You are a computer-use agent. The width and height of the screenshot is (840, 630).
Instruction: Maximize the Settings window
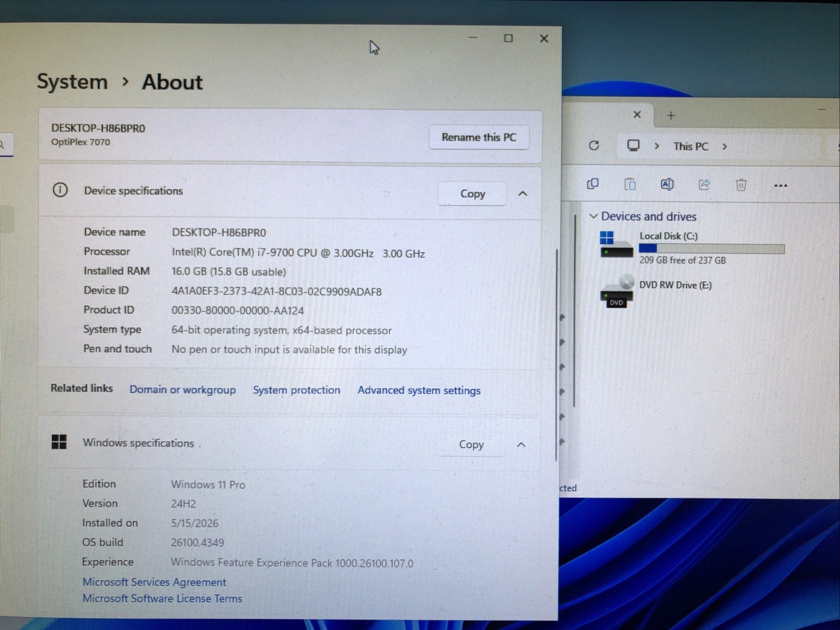point(509,38)
